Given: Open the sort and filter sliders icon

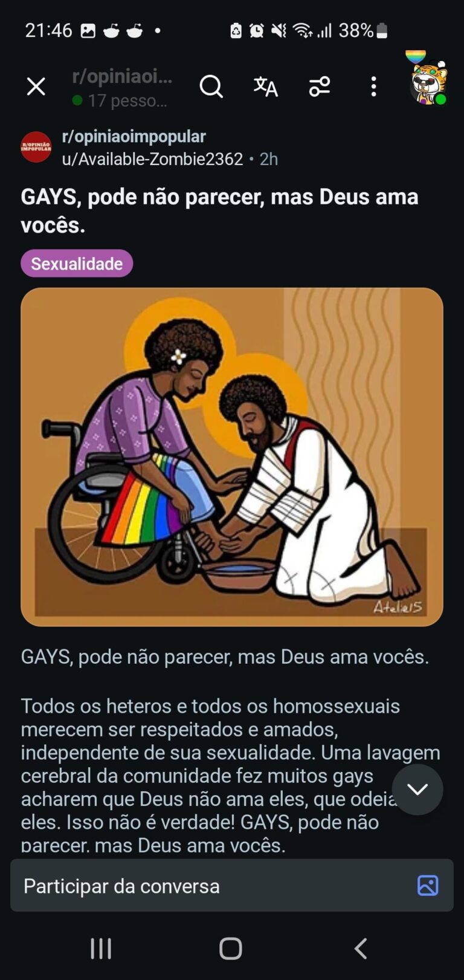Looking at the screenshot, I should [x=320, y=86].
